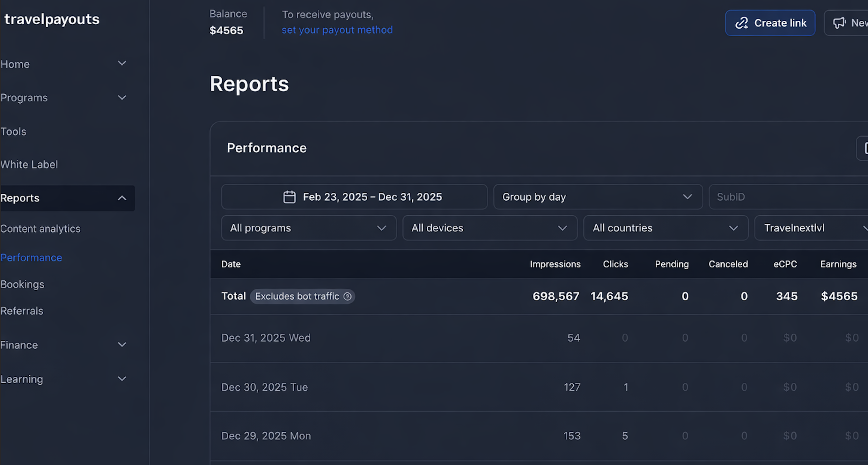Viewport: 868px width, 465px height.
Task: Open the All programs dropdown
Action: (309, 228)
